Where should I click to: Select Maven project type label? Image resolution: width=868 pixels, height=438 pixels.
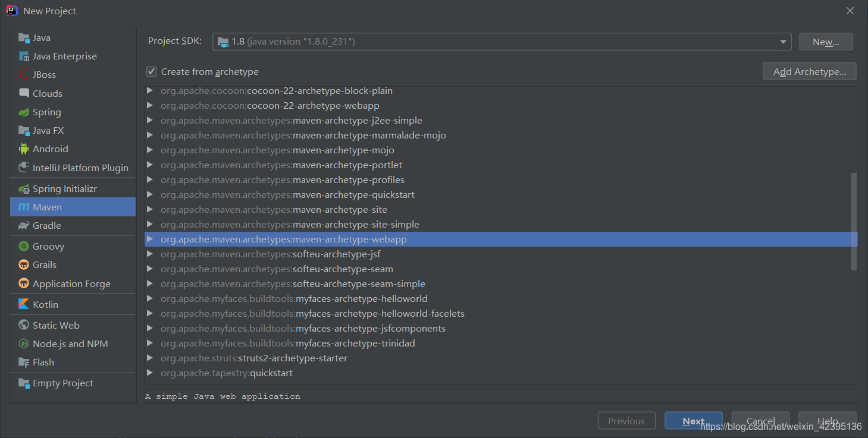click(x=48, y=207)
